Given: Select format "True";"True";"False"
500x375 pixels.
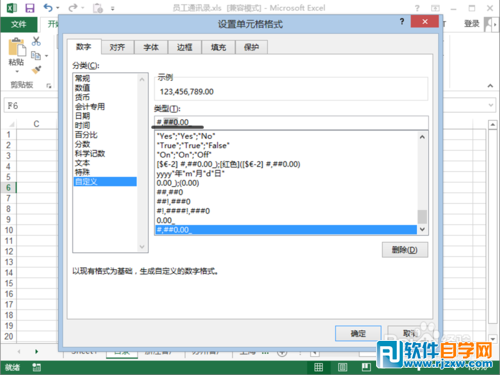Looking at the screenshot, I should point(286,145).
